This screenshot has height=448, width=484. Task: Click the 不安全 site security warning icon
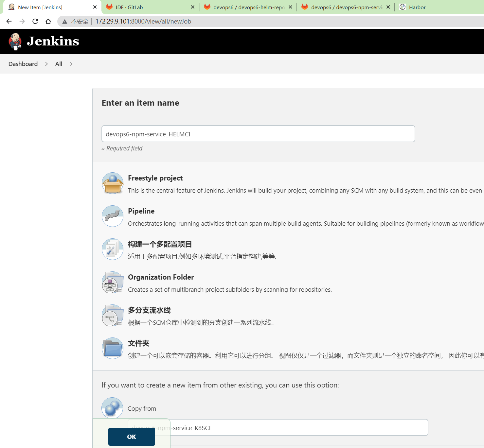coord(65,22)
